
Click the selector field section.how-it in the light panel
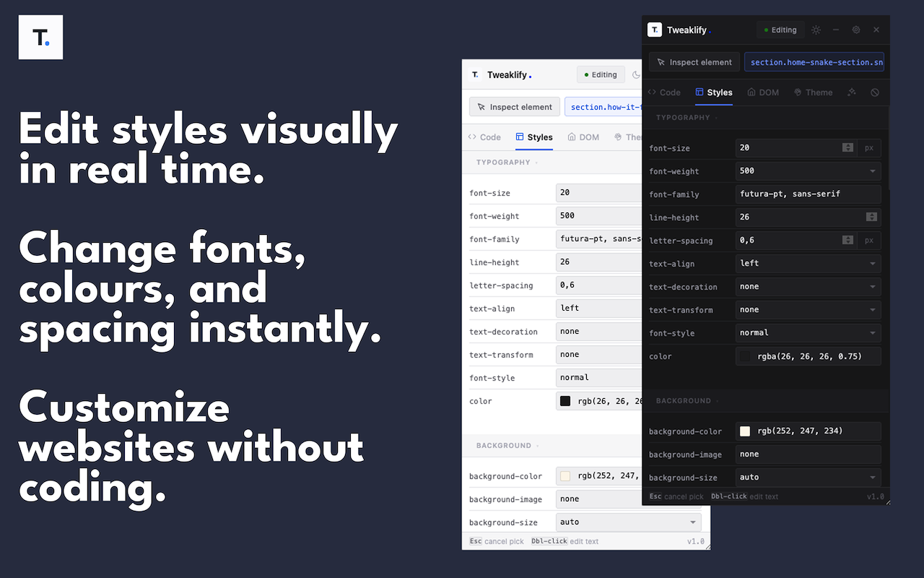coord(603,107)
